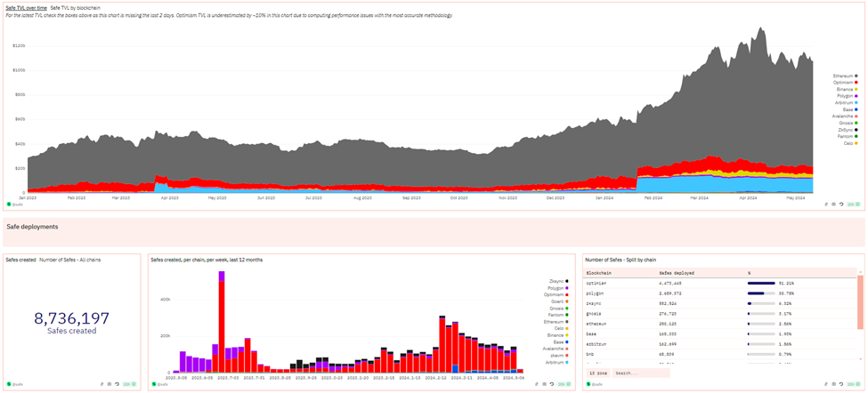Toggle Ethereum series in TVL chart legend
This screenshot has width=868, height=393.
coord(848,76)
